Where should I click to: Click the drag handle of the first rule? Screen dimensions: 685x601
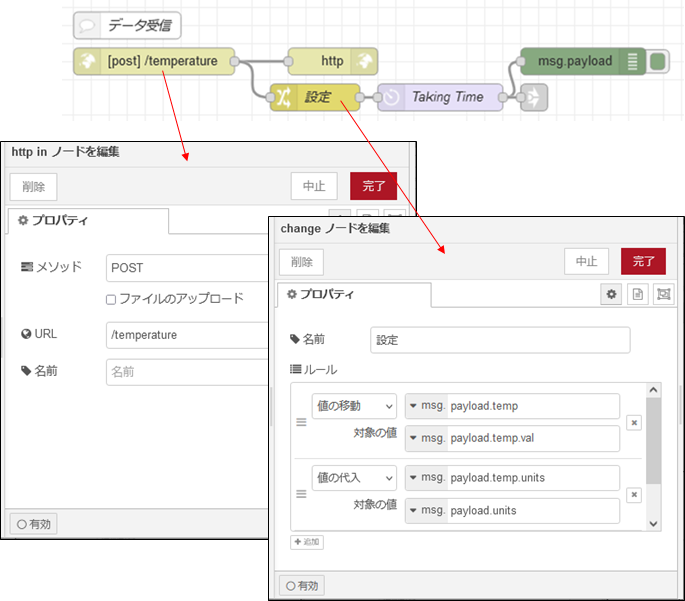pos(301,423)
